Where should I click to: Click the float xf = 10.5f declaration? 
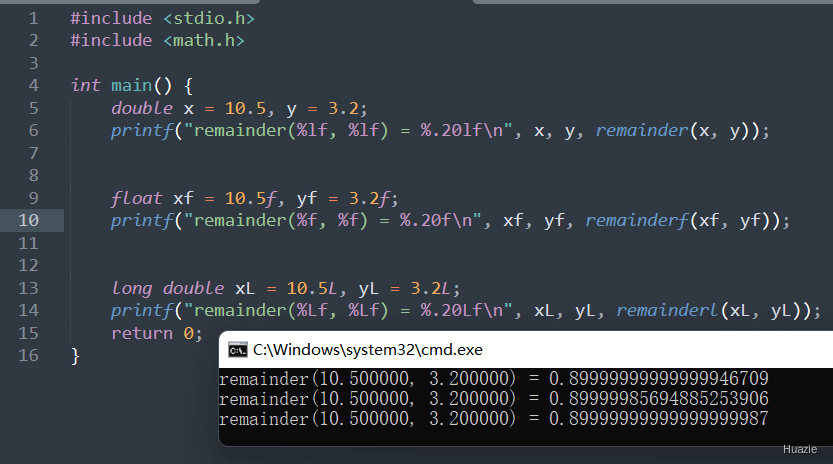point(194,198)
